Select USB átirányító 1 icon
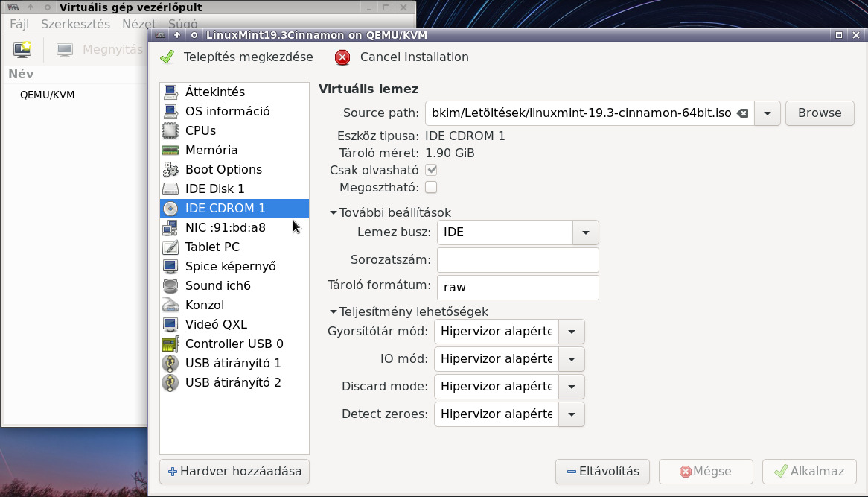868x497 pixels. [x=170, y=364]
